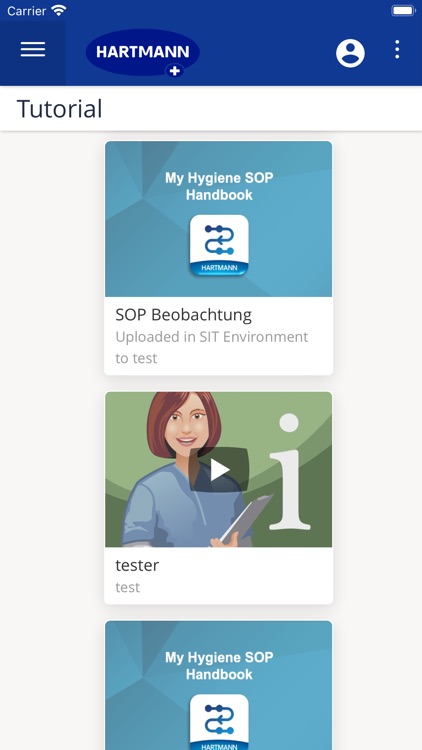Tap the HARTMANN logo
The height and width of the screenshot is (750, 422).
(143, 53)
